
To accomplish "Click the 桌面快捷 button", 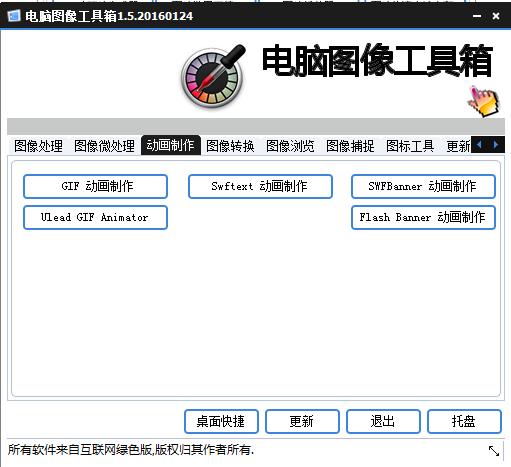I will click(221, 421).
